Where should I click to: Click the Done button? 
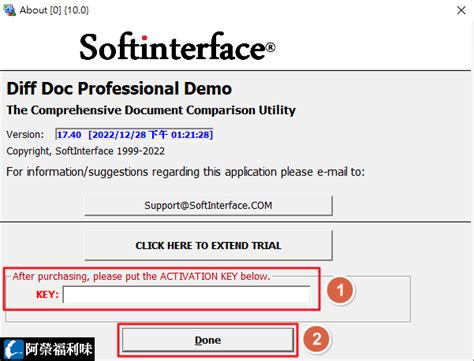(208, 340)
